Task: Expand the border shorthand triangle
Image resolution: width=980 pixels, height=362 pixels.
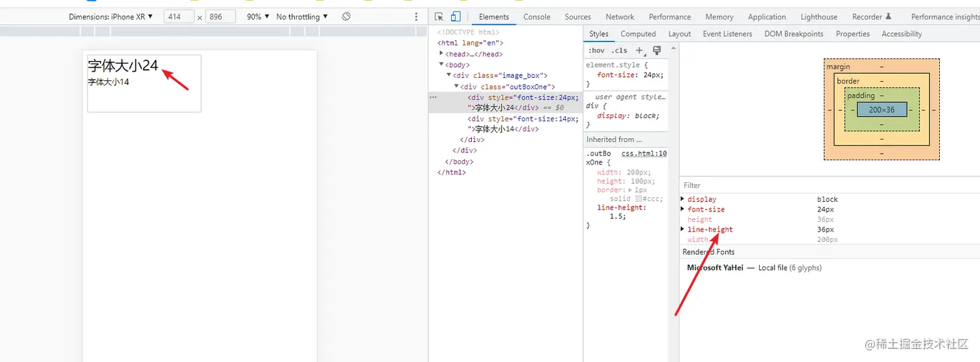Action: (x=631, y=190)
